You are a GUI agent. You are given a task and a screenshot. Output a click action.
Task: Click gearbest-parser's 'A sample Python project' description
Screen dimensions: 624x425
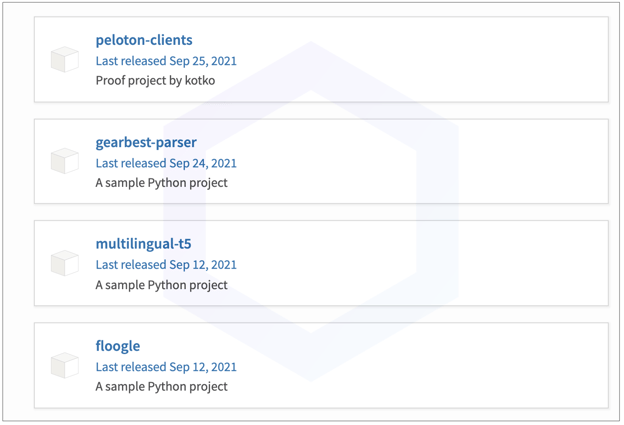point(161,183)
